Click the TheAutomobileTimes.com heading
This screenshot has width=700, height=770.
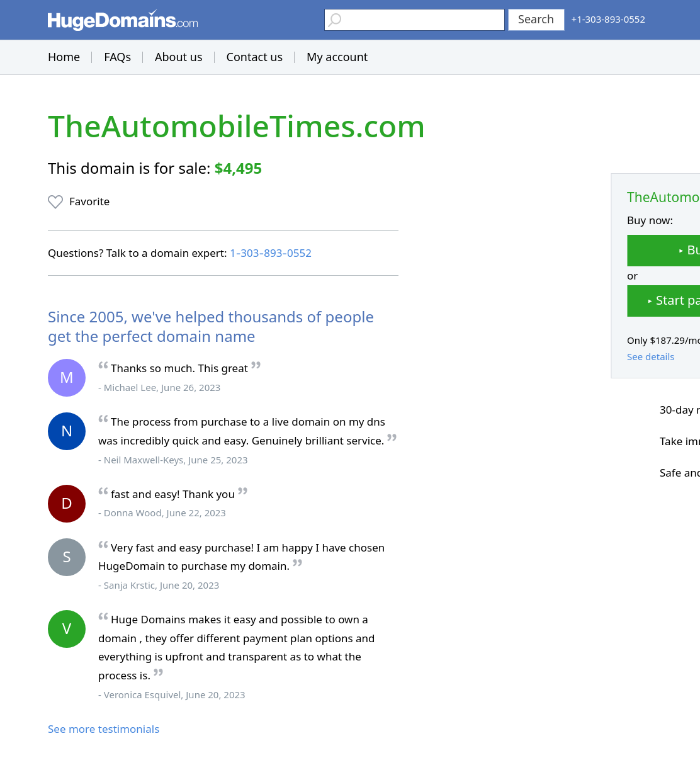click(x=237, y=127)
